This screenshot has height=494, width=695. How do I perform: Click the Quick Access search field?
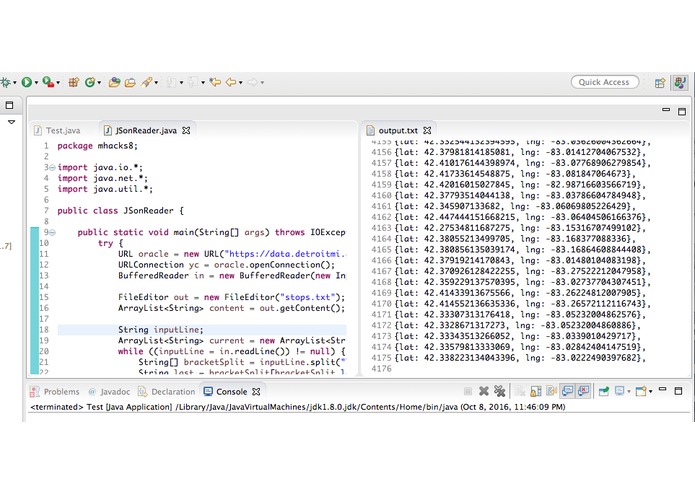[605, 82]
